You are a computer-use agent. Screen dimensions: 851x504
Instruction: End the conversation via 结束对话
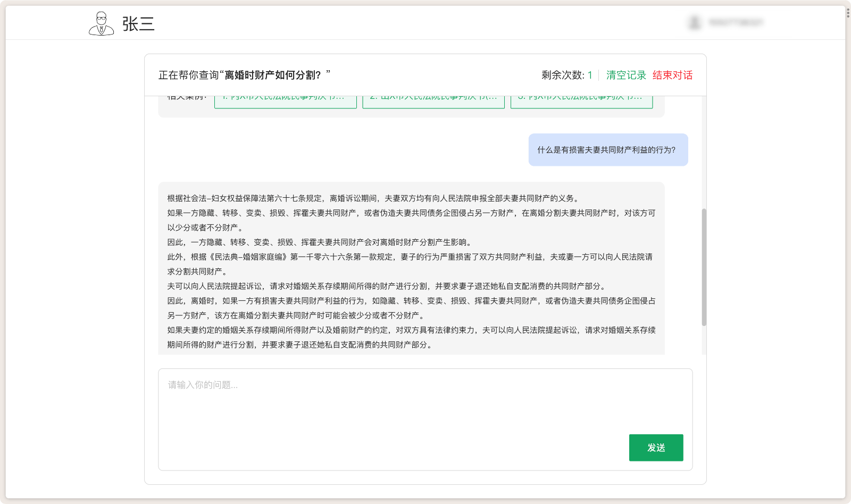(673, 75)
